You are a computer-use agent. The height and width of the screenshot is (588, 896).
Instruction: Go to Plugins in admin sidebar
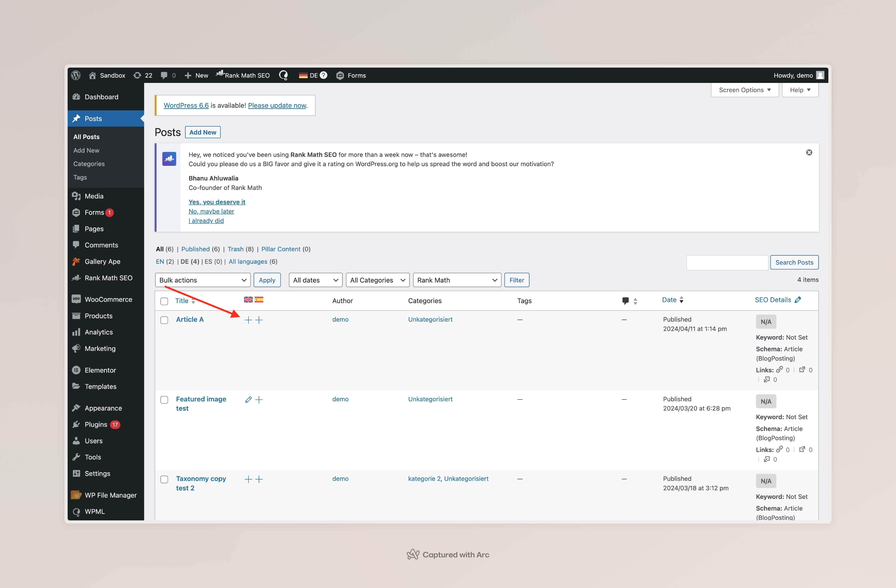[x=96, y=424]
